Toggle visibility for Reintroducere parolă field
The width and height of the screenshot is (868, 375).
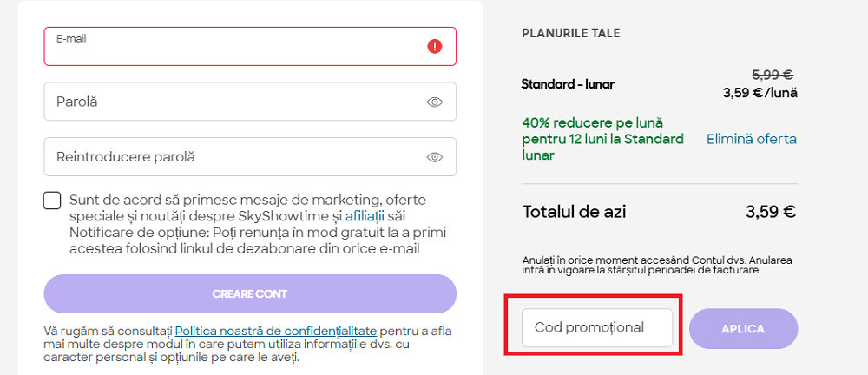click(x=435, y=157)
